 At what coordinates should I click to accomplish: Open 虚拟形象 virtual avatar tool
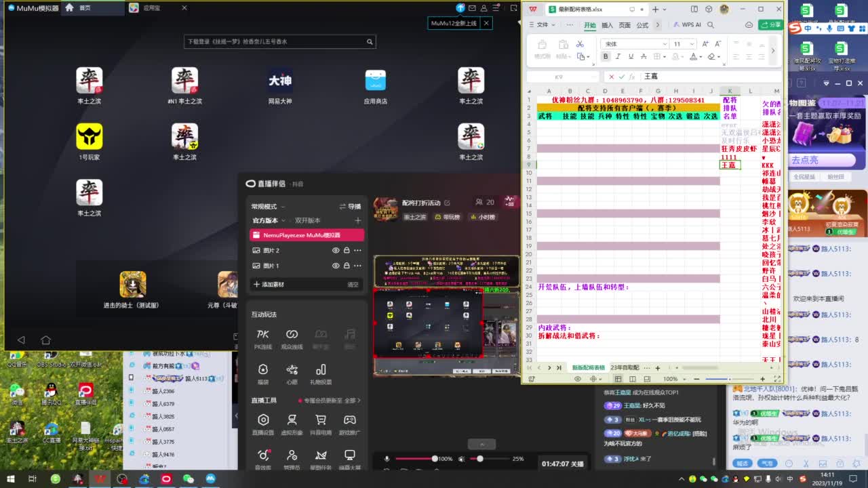coord(292,424)
